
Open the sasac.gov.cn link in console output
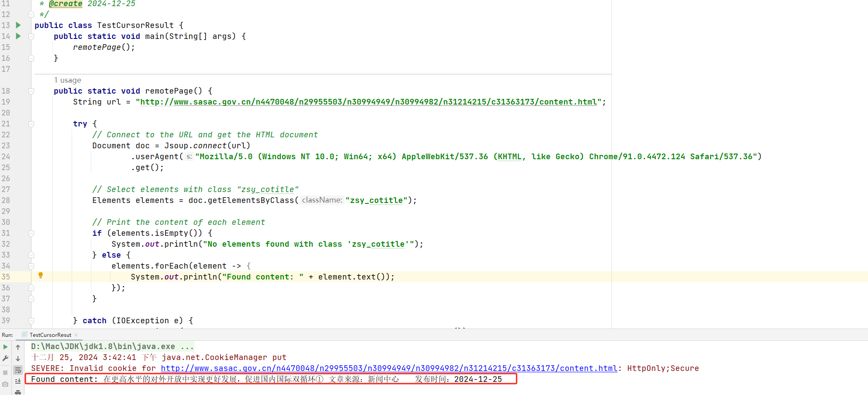[x=389, y=368]
